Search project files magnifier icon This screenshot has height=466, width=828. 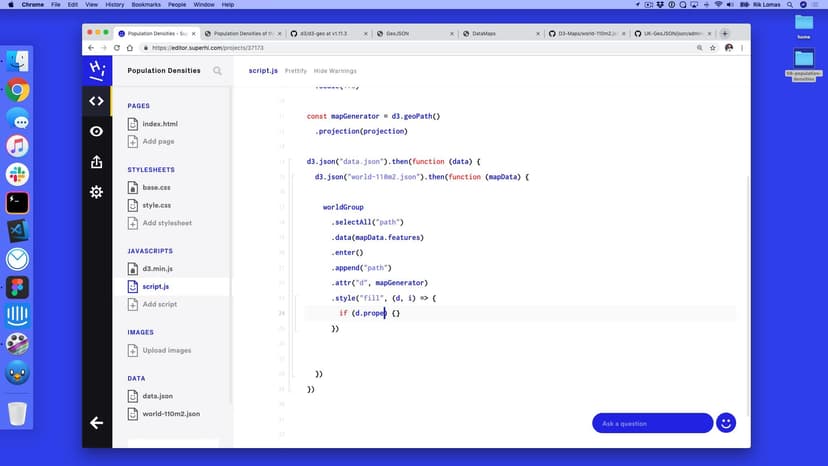click(218, 71)
